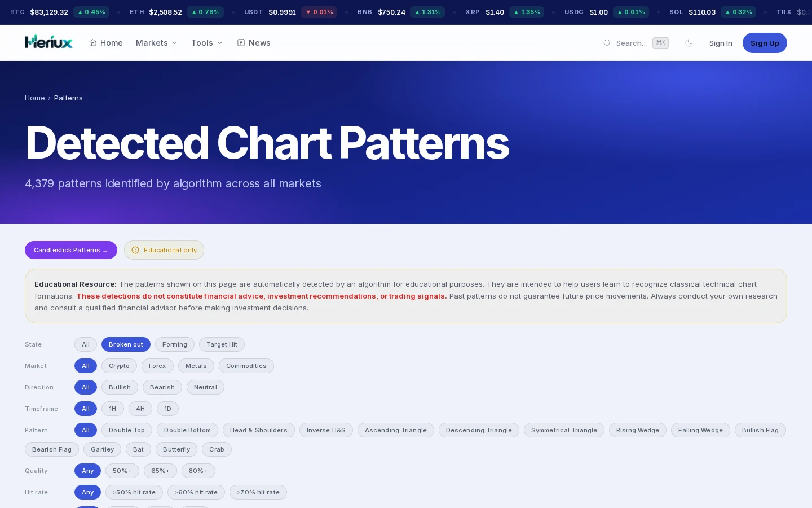Filter by Bat pattern

point(138,449)
